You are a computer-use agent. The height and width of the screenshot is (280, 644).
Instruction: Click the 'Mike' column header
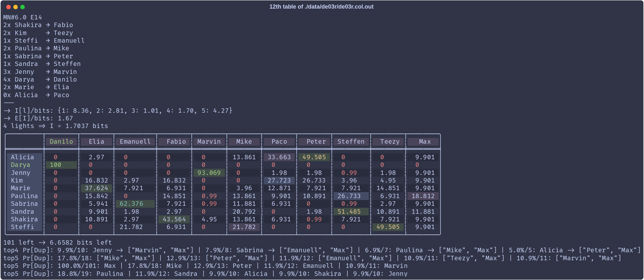244,142
